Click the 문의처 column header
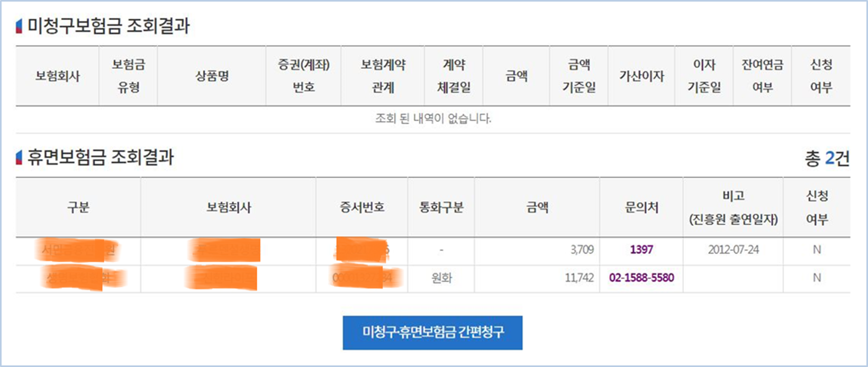 click(641, 207)
